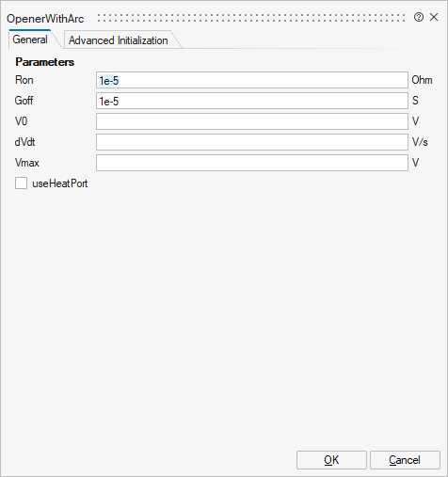Select the Ron parameter label
The height and width of the screenshot is (477, 448).
pos(24,80)
